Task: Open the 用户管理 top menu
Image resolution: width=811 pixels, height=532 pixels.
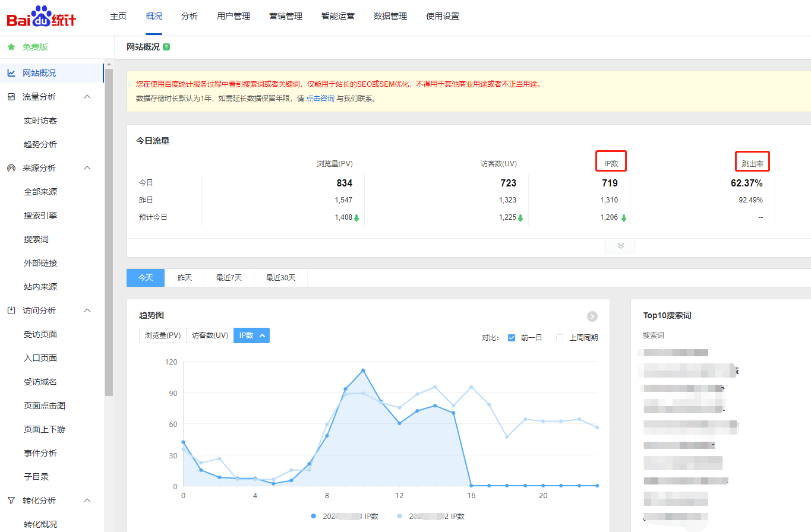Action: (233, 16)
